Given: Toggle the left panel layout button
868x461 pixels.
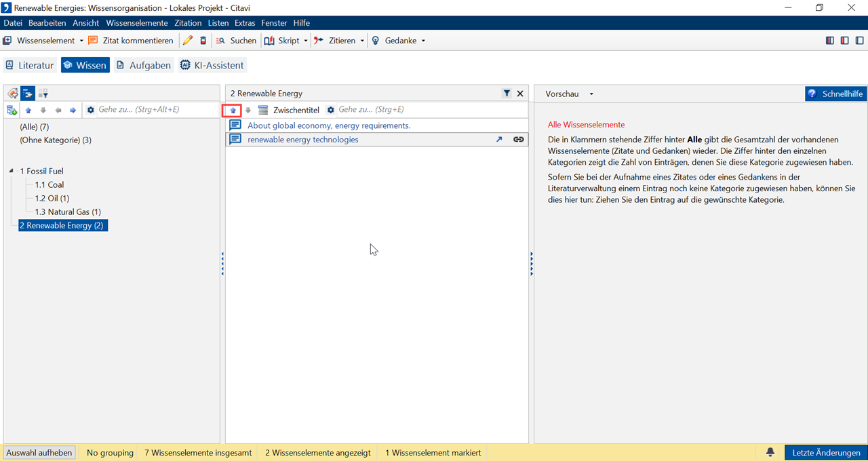Looking at the screenshot, I should (830, 41).
